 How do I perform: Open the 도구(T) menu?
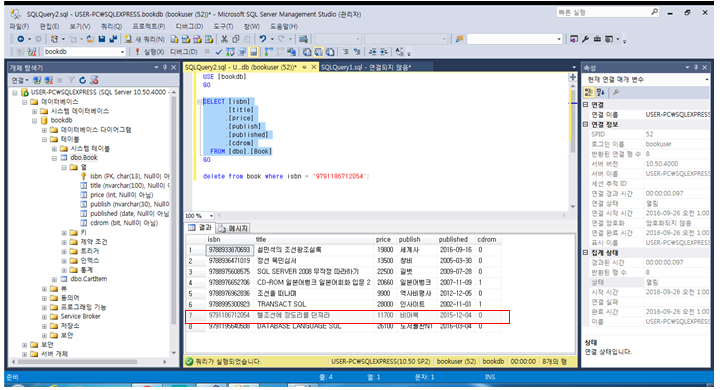click(223, 26)
